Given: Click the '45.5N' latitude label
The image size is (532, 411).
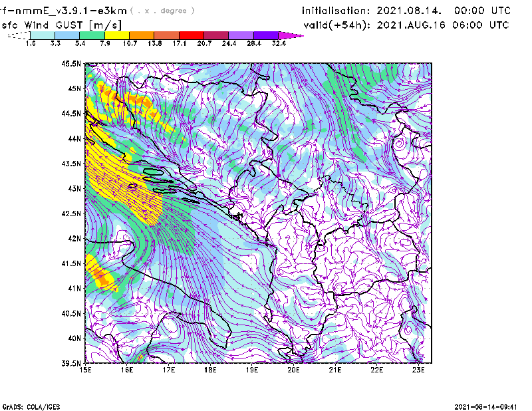Looking at the screenshot, I should tap(71, 63).
